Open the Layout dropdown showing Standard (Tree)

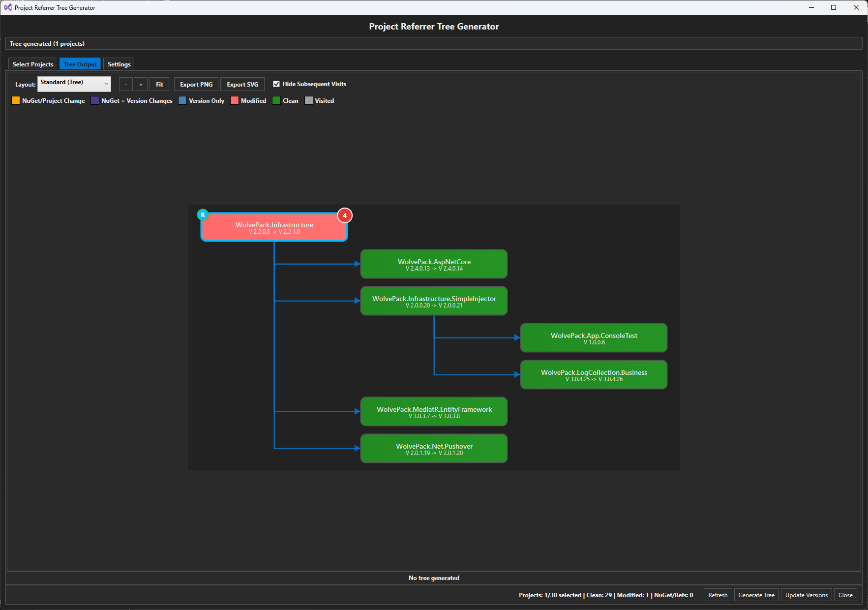pyautogui.click(x=74, y=84)
